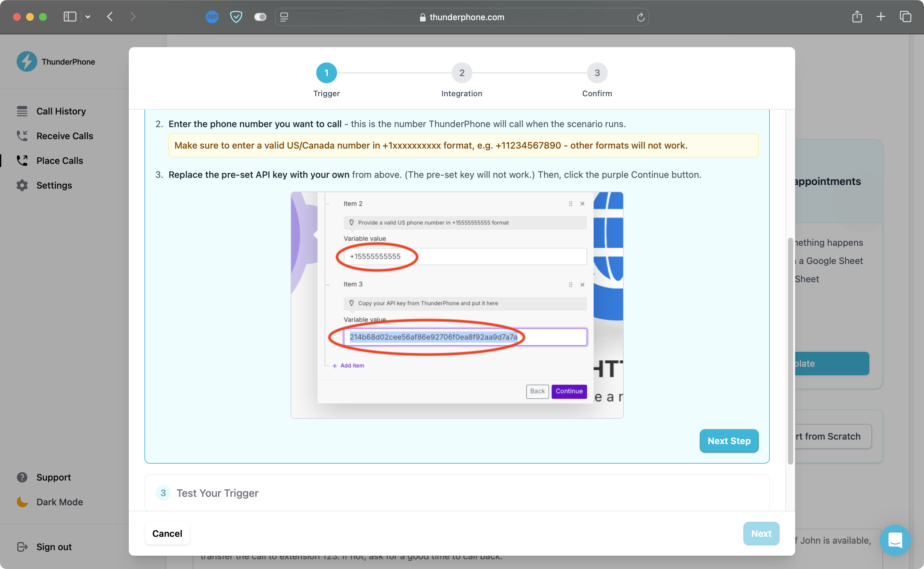Screen dimensions: 924x569
Task: Click 'Enter the phone number you want to call' text
Action: click(255, 124)
